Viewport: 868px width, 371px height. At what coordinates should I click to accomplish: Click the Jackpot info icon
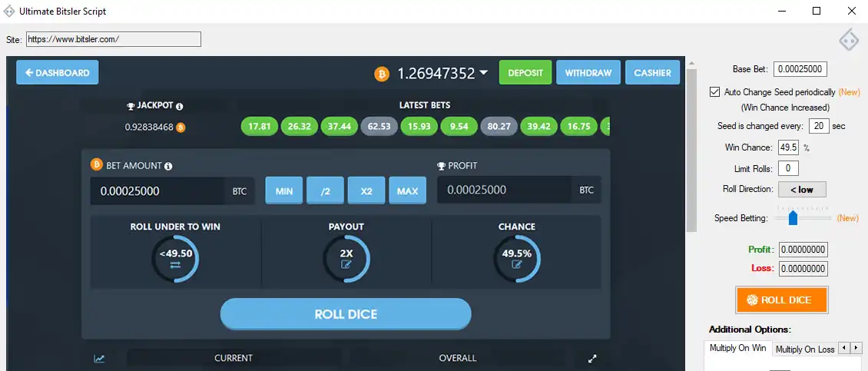[x=179, y=106]
